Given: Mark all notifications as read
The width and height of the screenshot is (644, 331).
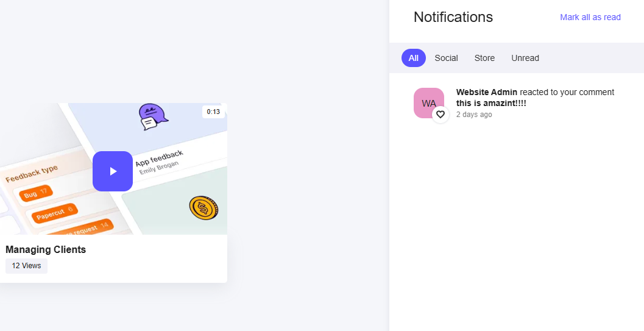Looking at the screenshot, I should (590, 17).
